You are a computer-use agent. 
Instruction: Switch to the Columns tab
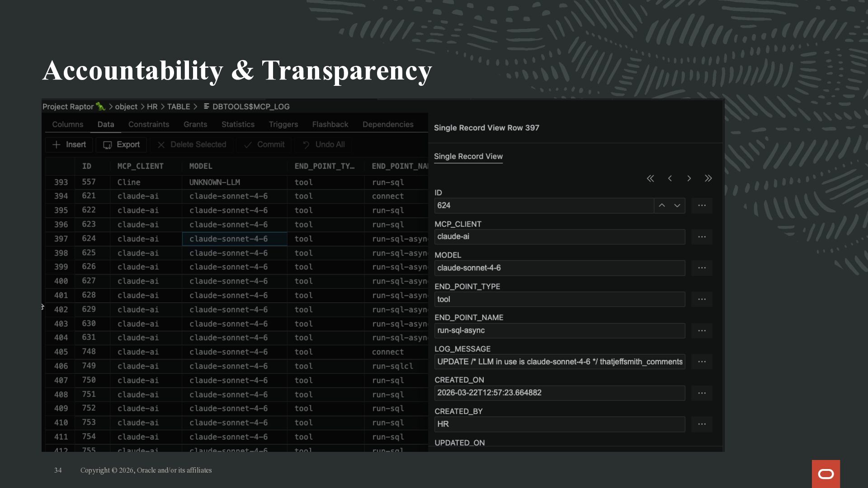pyautogui.click(x=68, y=124)
